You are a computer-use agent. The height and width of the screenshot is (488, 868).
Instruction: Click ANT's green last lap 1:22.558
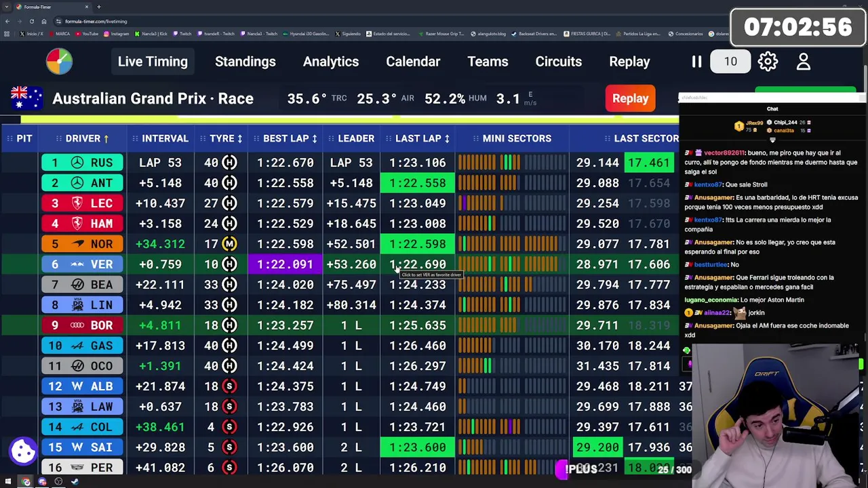[x=418, y=183]
